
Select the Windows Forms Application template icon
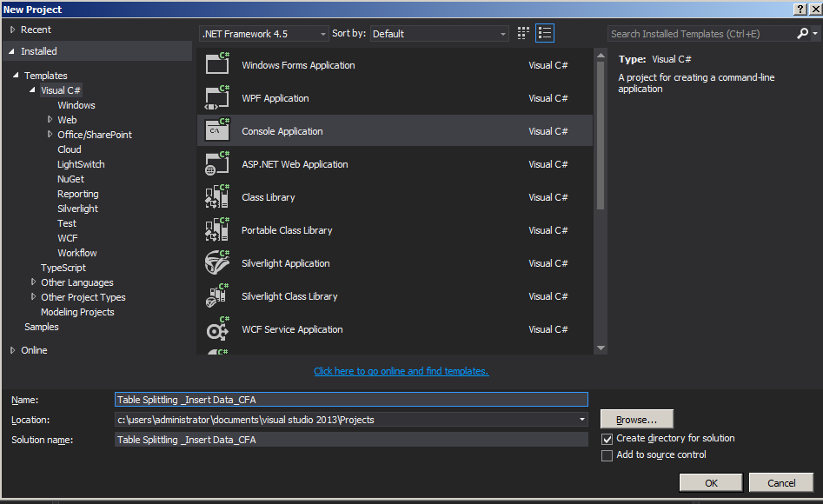[x=216, y=63]
